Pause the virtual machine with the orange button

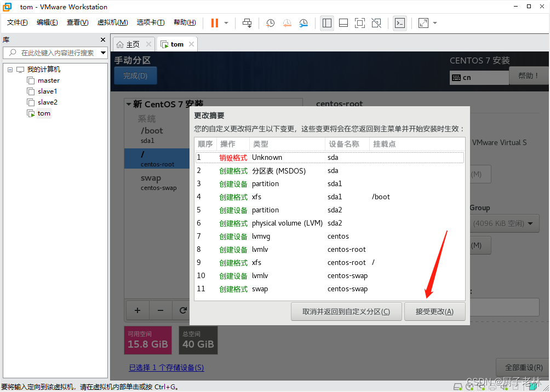214,23
